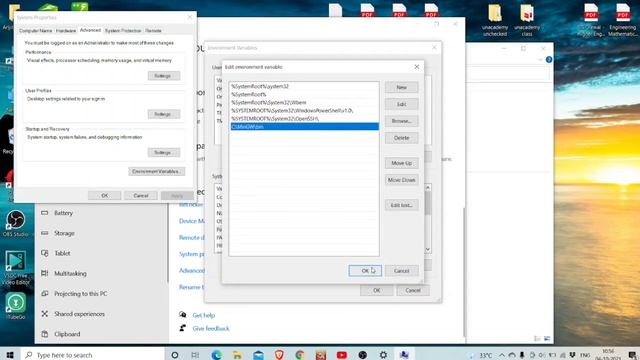This screenshot has height=360, width=640.
Task: Open Performance Settings in System Properties
Action: tap(163, 76)
